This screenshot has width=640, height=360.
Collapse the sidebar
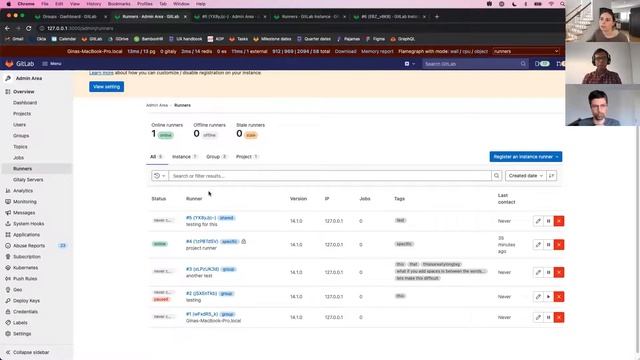(27, 352)
